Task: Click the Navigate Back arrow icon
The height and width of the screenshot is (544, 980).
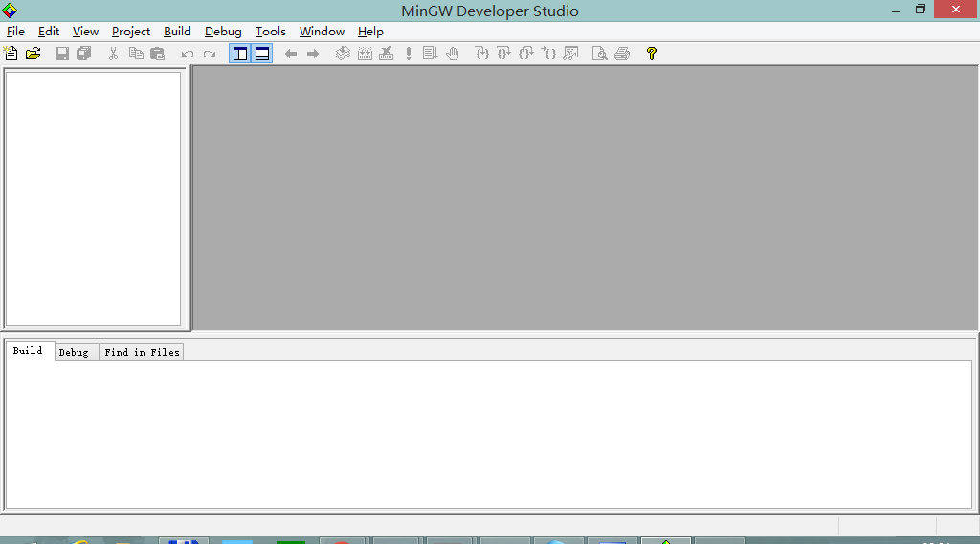Action: coord(291,54)
